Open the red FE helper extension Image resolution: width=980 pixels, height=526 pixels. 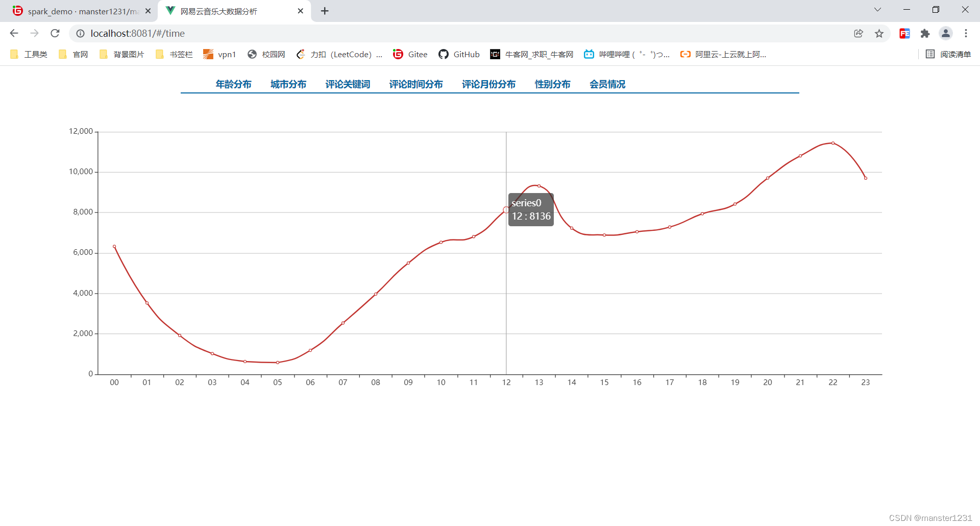click(x=904, y=33)
